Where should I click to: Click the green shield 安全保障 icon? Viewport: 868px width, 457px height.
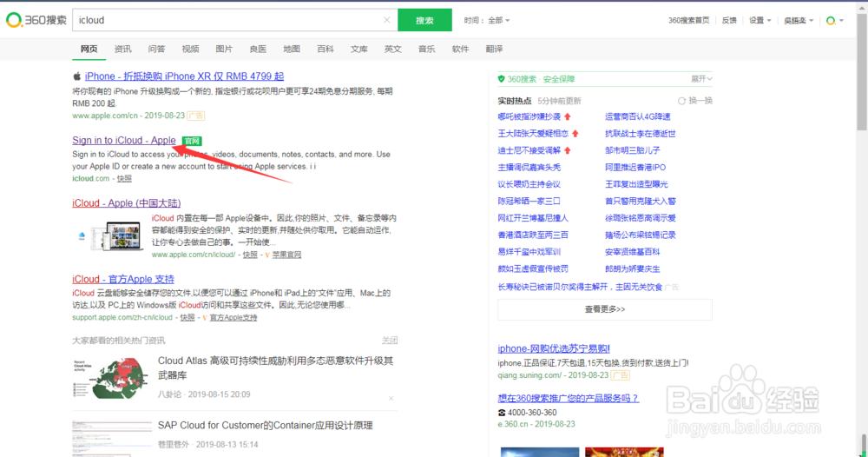501,79
